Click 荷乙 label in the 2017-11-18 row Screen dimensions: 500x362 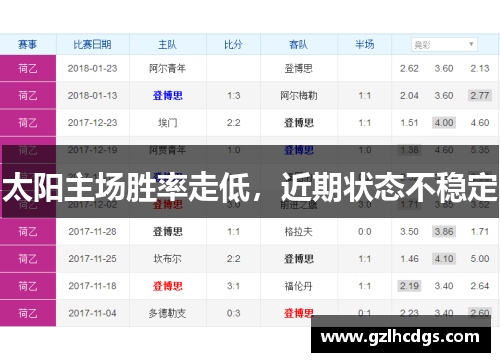[28, 286]
